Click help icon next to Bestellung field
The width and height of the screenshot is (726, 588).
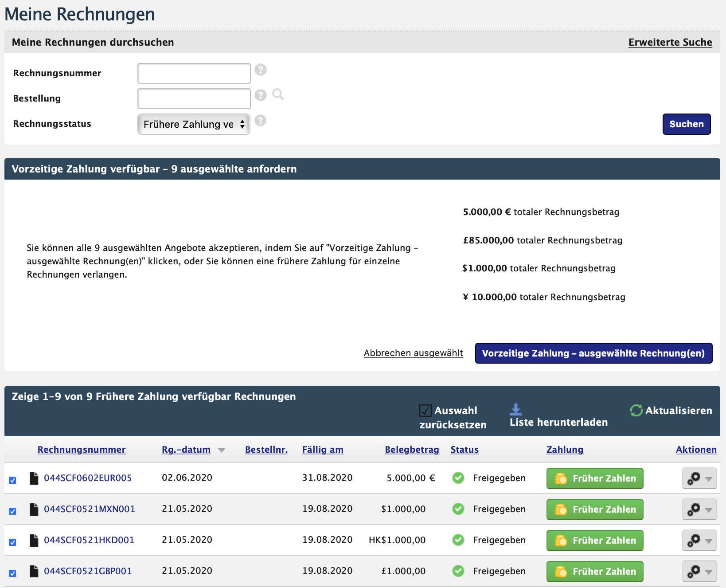coord(261,95)
